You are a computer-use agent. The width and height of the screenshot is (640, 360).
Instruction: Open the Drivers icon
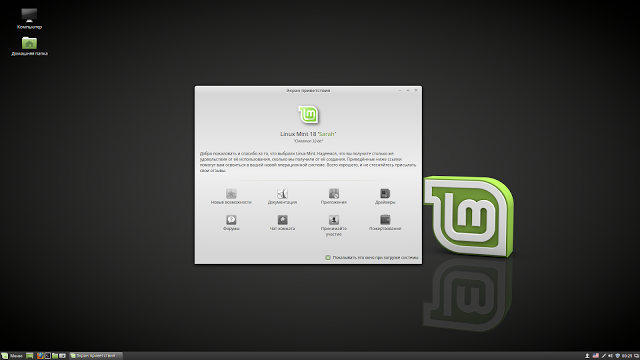(385, 196)
